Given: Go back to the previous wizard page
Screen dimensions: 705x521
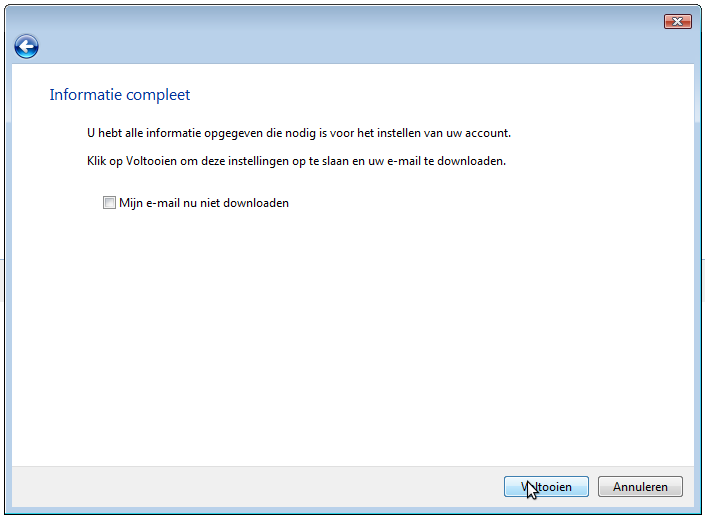Looking at the screenshot, I should click(x=26, y=46).
